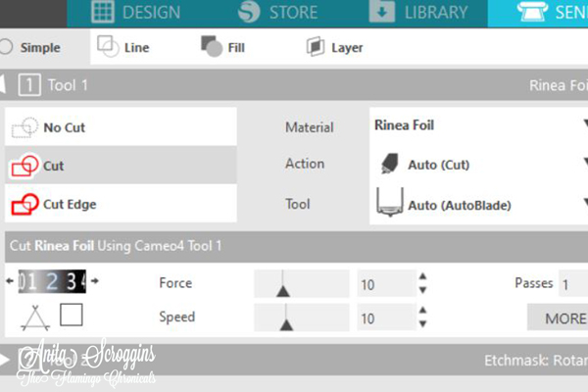Click the MORE button
The width and height of the screenshot is (588, 392).
point(558,318)
